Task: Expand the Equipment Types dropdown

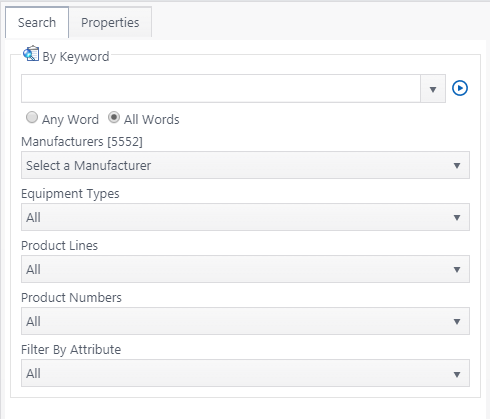Action: click(x=245, y=217)
